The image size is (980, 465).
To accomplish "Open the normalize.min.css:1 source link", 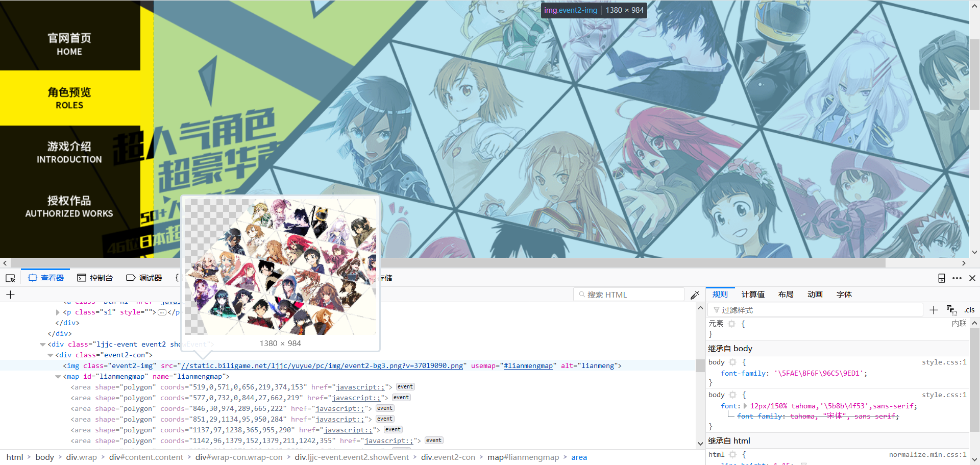I will point(927,454).
